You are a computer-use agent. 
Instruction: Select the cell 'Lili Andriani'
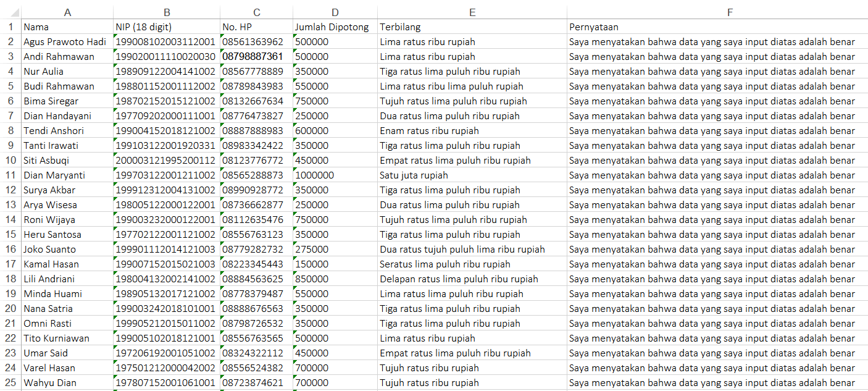[x=67, y=279]
